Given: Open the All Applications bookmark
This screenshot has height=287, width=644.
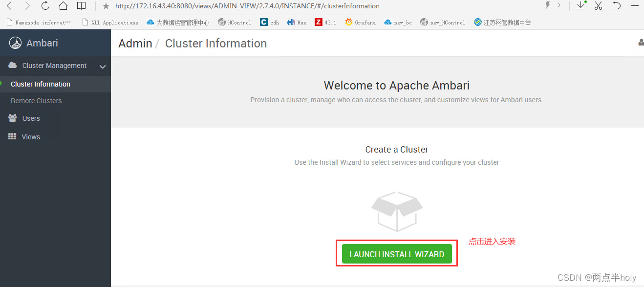Looking at the screenshot, I should pyautogui.click(x=110, y=22).
